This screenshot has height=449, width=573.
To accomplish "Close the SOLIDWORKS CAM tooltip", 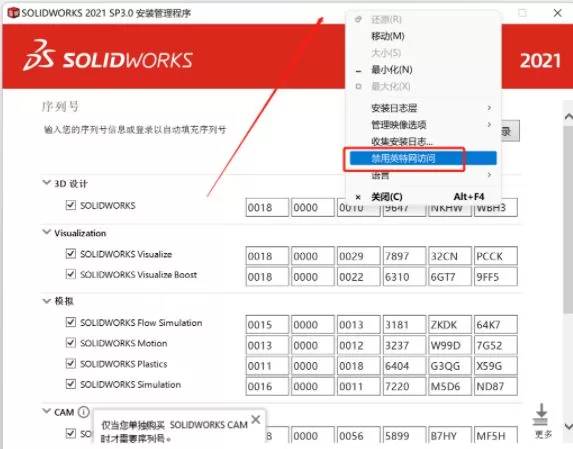I will pyautogui.click(x=256, y=419).
